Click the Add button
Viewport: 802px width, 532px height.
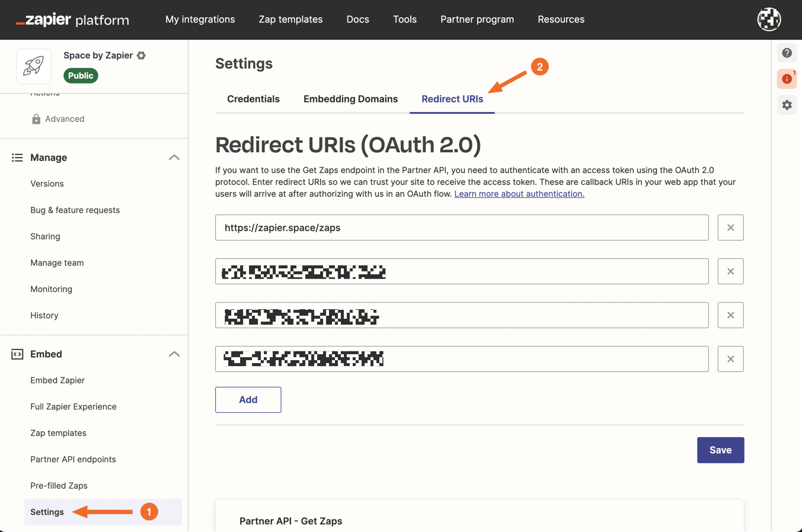coord(248,400)
